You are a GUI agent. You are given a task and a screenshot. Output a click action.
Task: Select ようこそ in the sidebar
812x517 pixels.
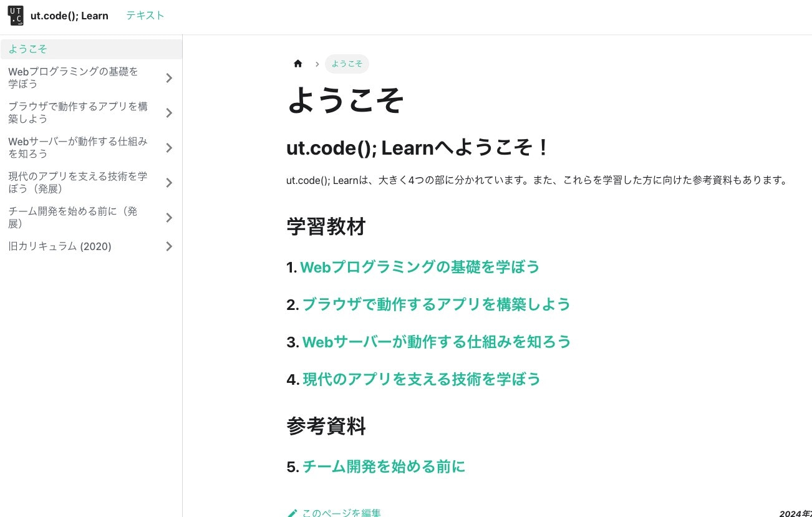[x=28, y=49]
